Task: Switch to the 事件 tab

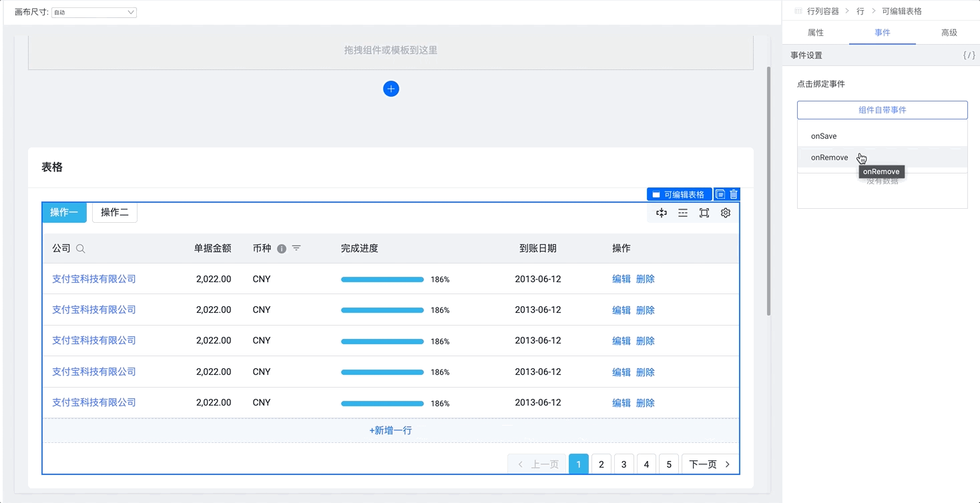Action: point(883,33)
